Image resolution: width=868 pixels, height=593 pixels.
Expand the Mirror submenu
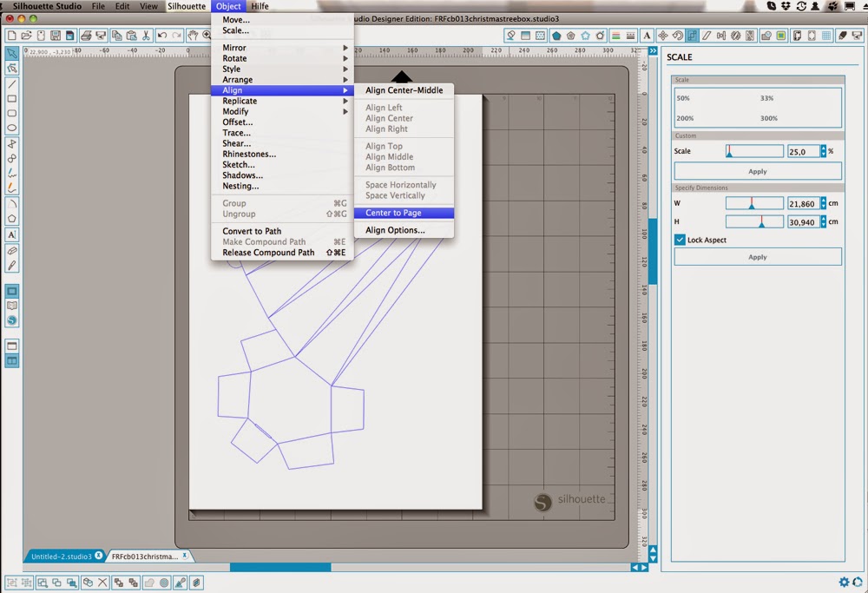coord(282,48)
